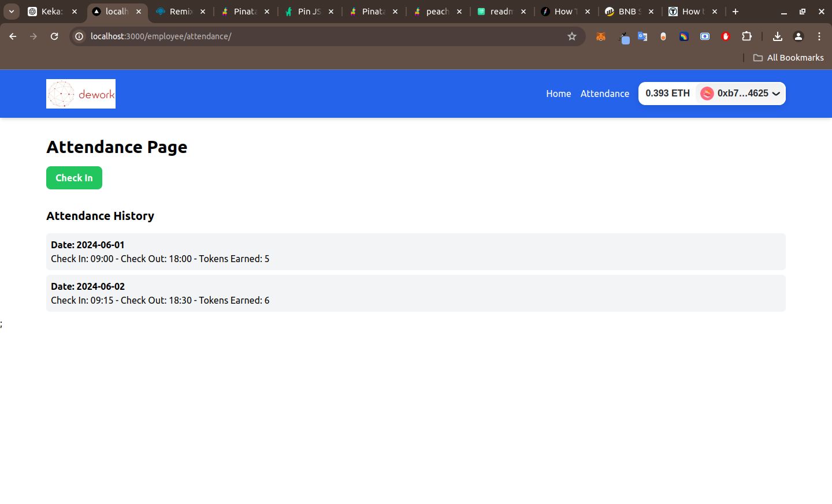Click the 'Tokens Earned: 6' record line
Screen dimensions: 832x504
160,300
